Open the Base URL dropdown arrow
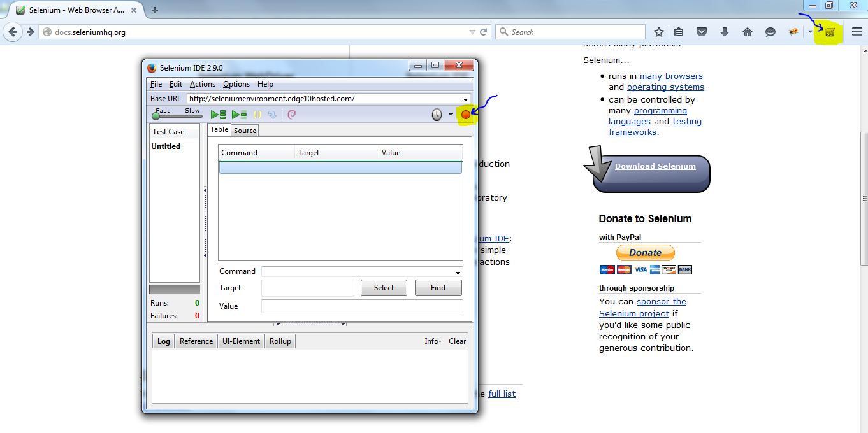Image resolution: width=868 pixels, height=433 pixels. tap(466, 99)
